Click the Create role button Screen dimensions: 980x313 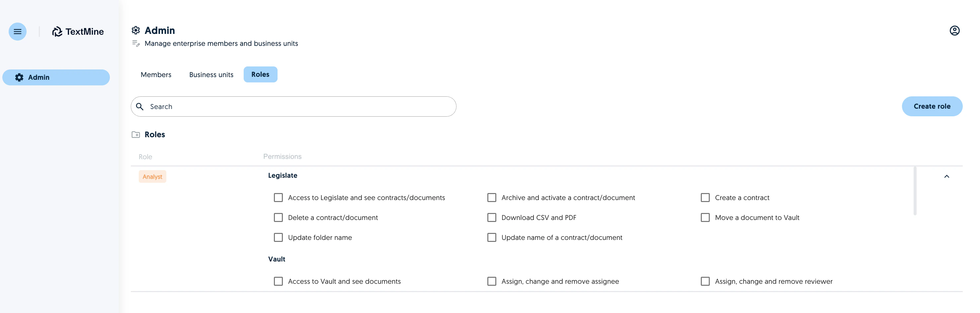click(x=932, y=106)
